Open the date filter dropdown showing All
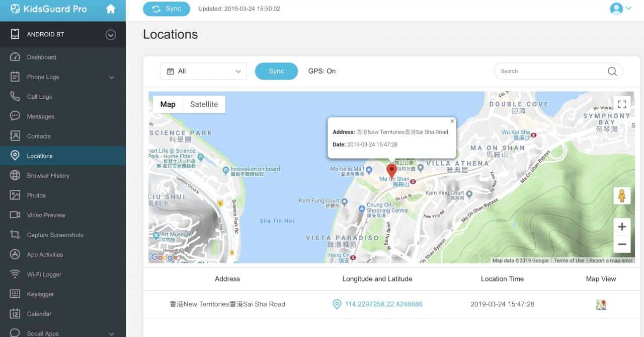The height and width of the screenshot is (337, 644). point(203,71)
